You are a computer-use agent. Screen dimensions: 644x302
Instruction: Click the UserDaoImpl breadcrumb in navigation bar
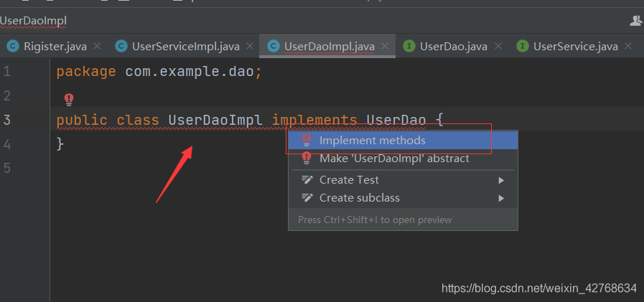coord(33,21)
